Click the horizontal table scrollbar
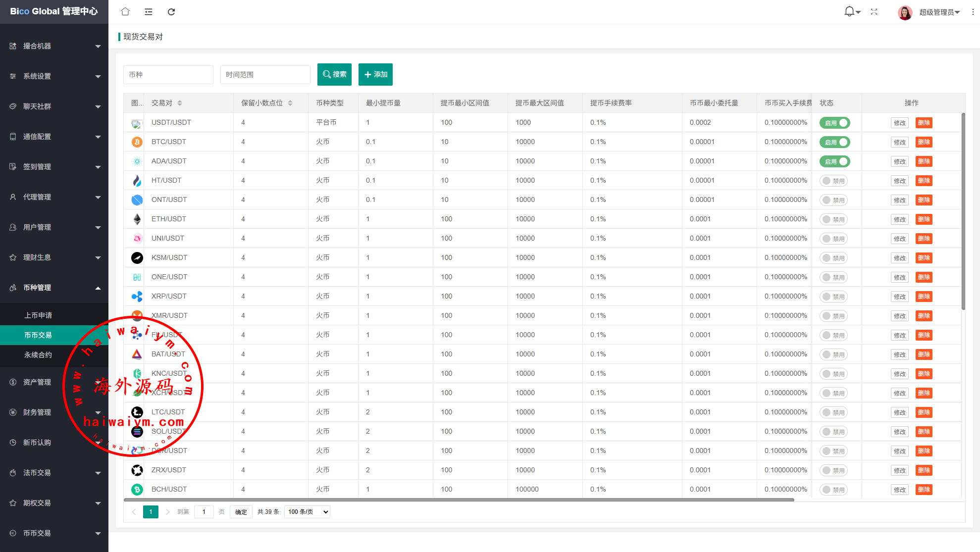Screen dimensions: 980x552 point(459,500)
